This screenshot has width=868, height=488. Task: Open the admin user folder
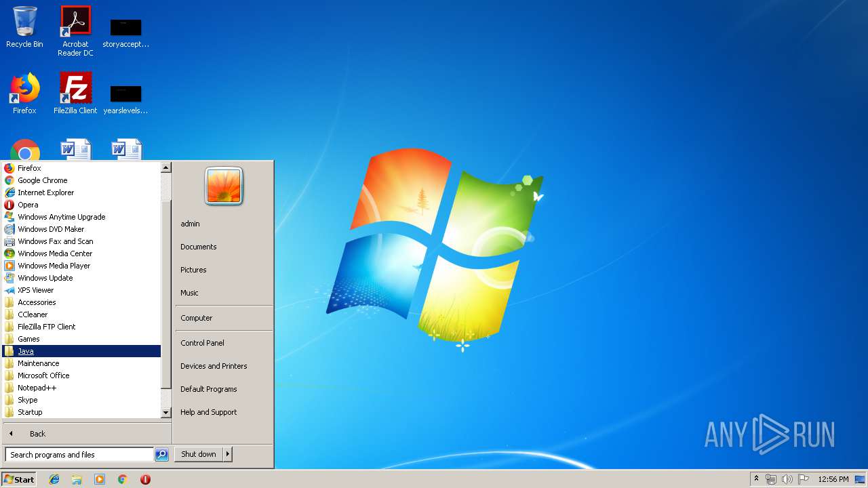tap(224, 224)
